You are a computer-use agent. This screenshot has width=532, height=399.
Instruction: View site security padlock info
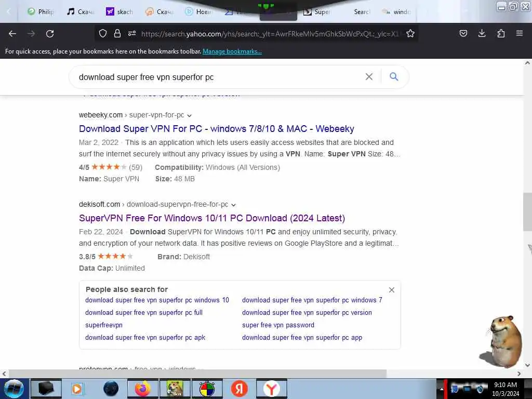tap(117, 33)
